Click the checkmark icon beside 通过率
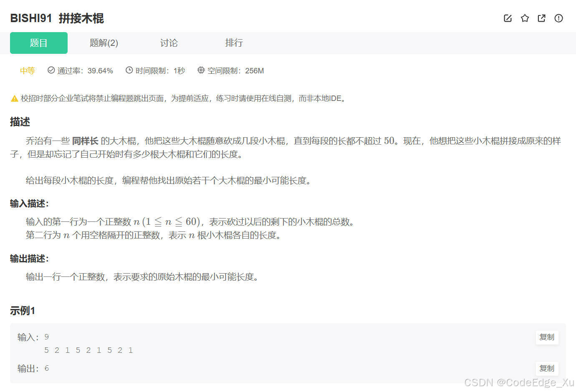Viewport: 576px width, 392px height. pos(51,70)
